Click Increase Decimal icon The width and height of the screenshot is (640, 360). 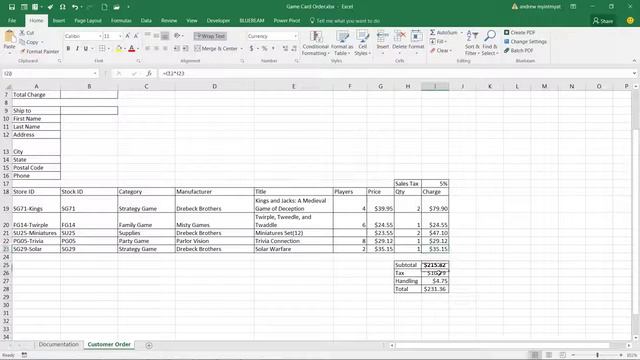click(285, 49)
